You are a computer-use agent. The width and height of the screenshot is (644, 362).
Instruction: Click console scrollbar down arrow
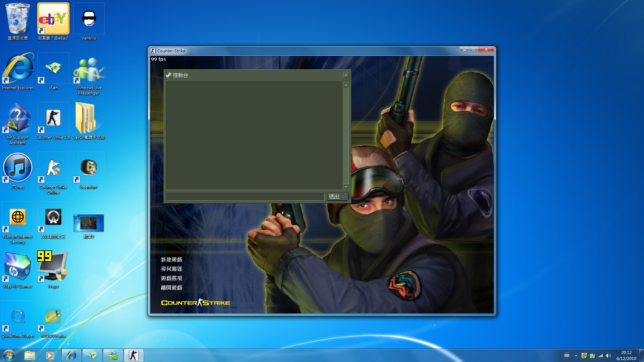346,187
